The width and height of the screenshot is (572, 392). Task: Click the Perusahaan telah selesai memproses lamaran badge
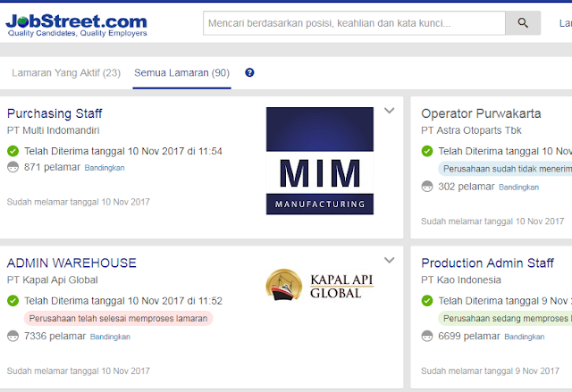coord(118,319)
